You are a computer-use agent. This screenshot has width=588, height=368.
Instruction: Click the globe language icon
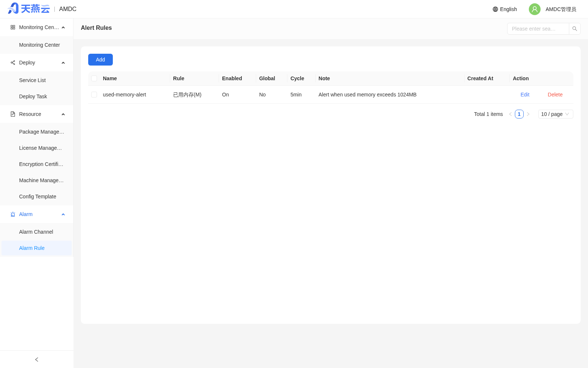[495, 9]
